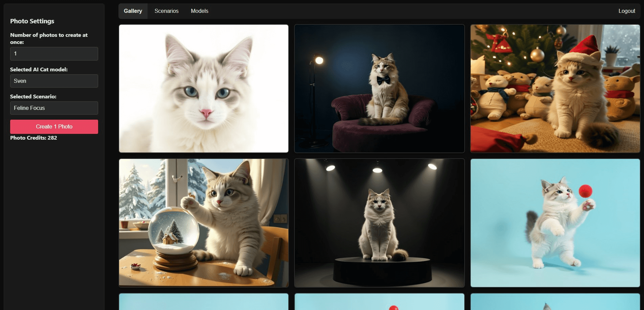Select the bottom-right partially visible photo
644x310 pixels.
[555, 302]
